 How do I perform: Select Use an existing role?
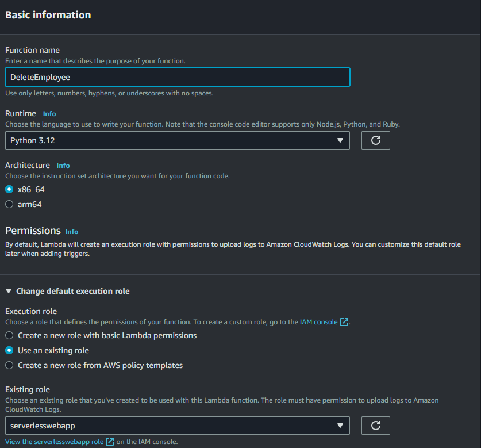click(x=9, y=350)
